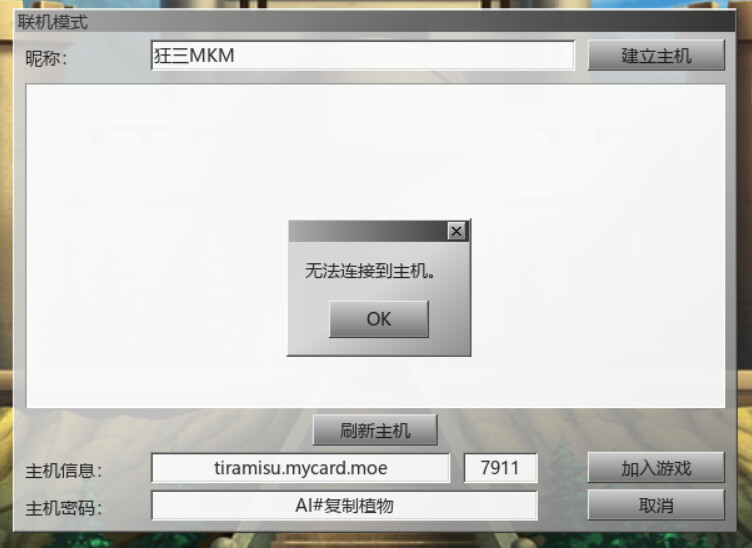Click blank panel space left of 刷新主机

(x=168, y=430)
